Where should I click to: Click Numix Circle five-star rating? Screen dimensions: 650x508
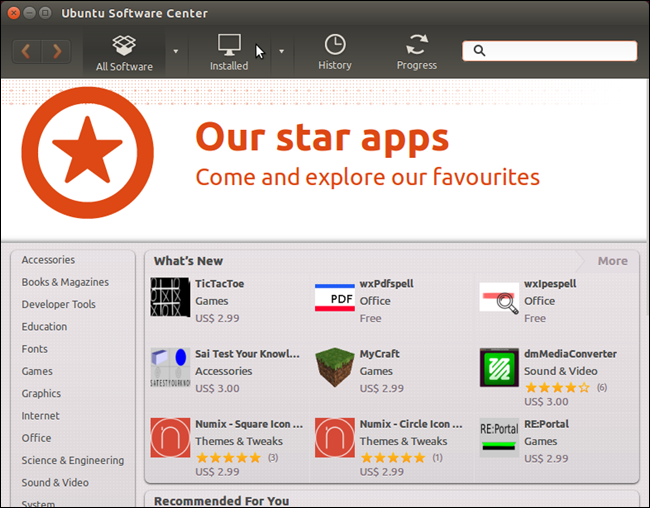coord(393,458)
